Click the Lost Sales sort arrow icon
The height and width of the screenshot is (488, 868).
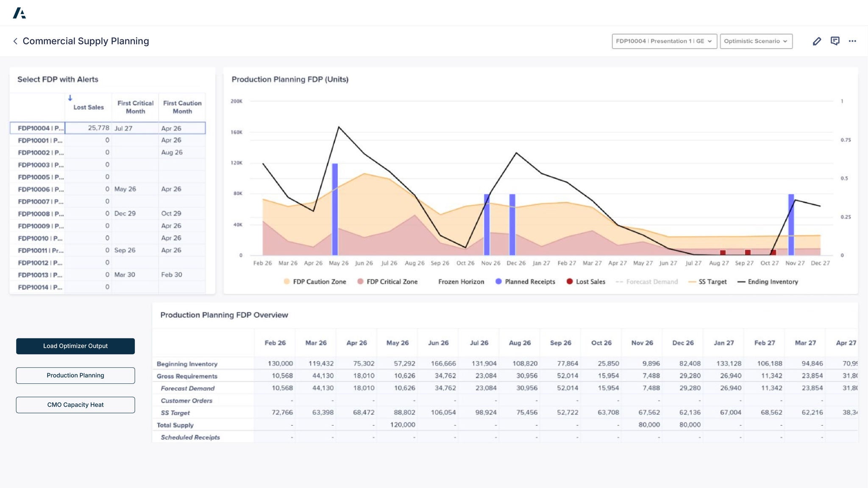click(x=70, y=98)
